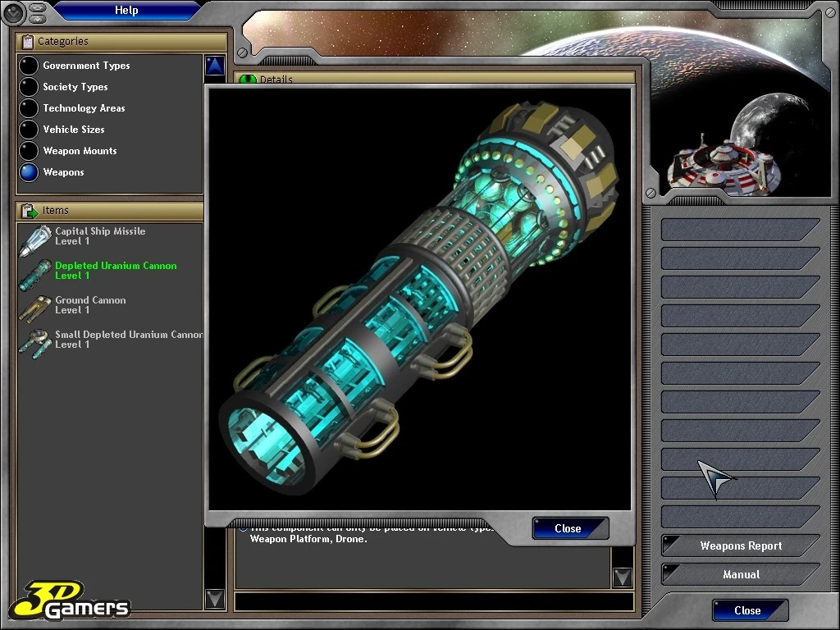Screen dimensions: 840x630
Task: Click the Depleted Uranium Cannon item icon
Action: point(35,275)
